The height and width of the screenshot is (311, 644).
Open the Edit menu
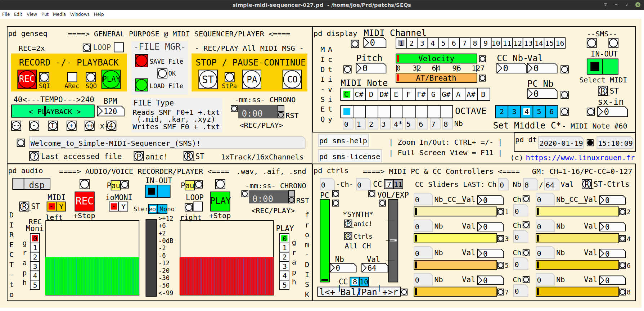18,14
